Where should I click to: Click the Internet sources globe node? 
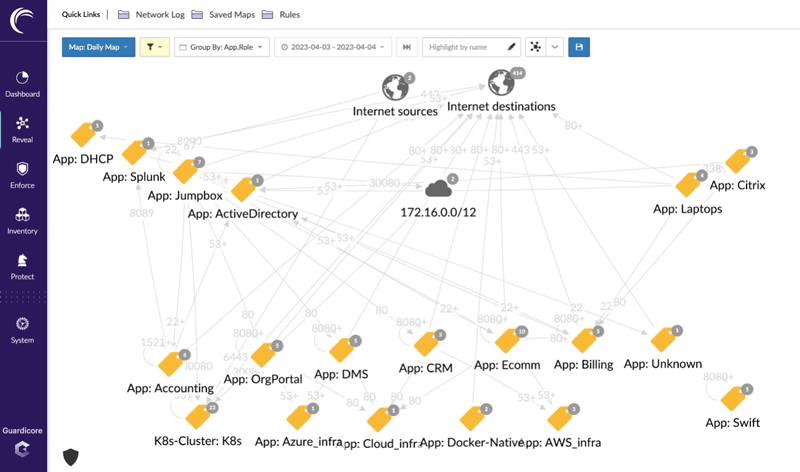tap(395, 87)
